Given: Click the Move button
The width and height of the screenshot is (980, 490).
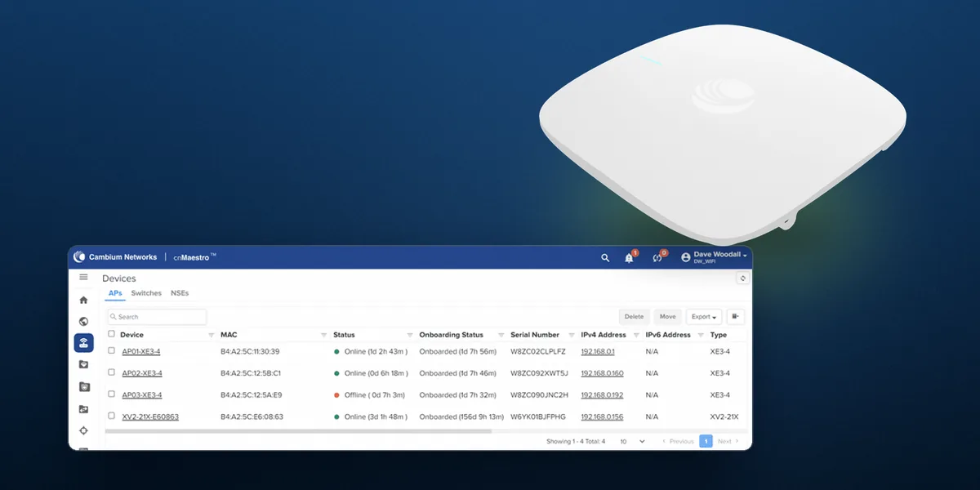Looking at the screenshot, I should point(667,316).
